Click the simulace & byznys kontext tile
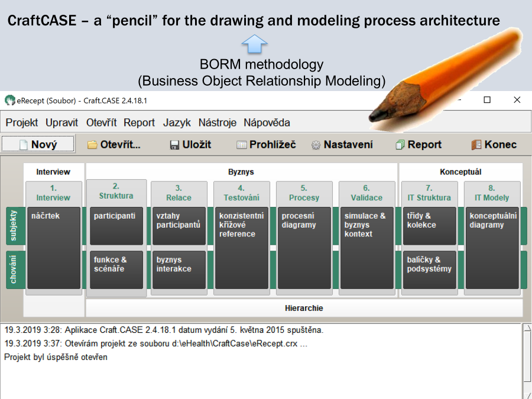The height and width of the screenshot is (399, 532). [366, 247]
